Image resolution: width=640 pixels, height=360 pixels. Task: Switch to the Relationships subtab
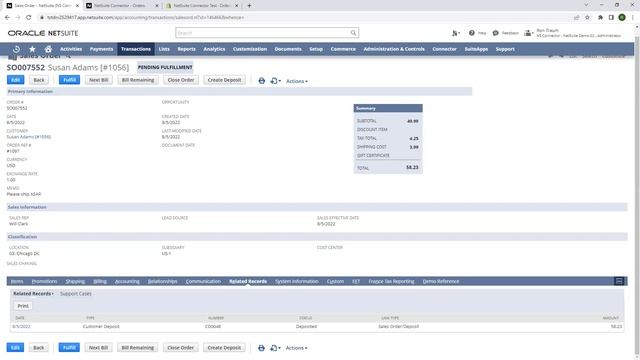pyautogui.click(x=162, y=281)
